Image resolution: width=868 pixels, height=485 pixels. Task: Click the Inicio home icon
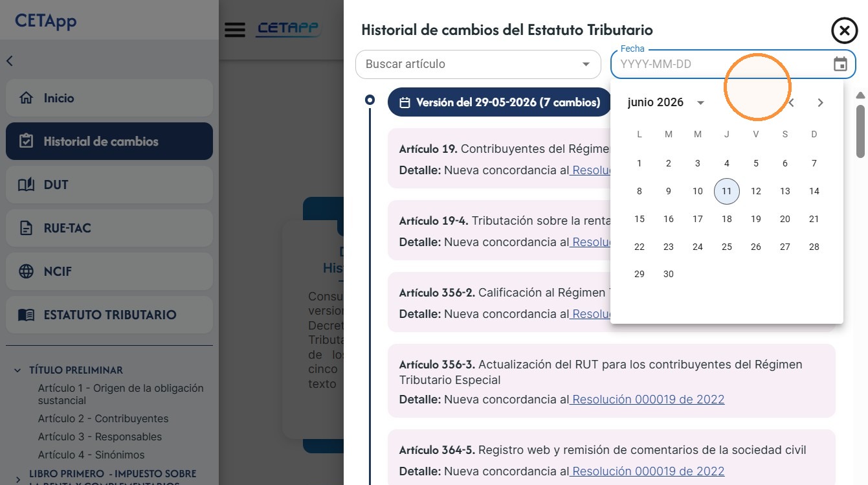pyautogui.click(x=27, y=98)
